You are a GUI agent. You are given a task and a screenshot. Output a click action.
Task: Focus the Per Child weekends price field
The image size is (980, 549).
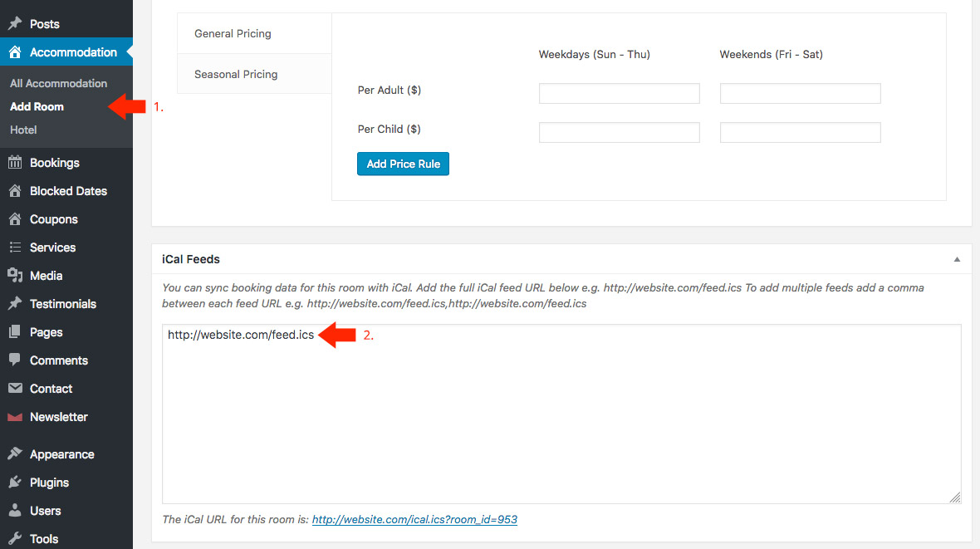(x=800, y=132)
